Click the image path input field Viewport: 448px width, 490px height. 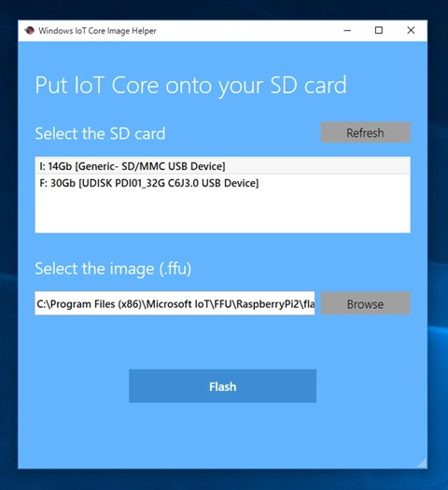pos(175,303)
